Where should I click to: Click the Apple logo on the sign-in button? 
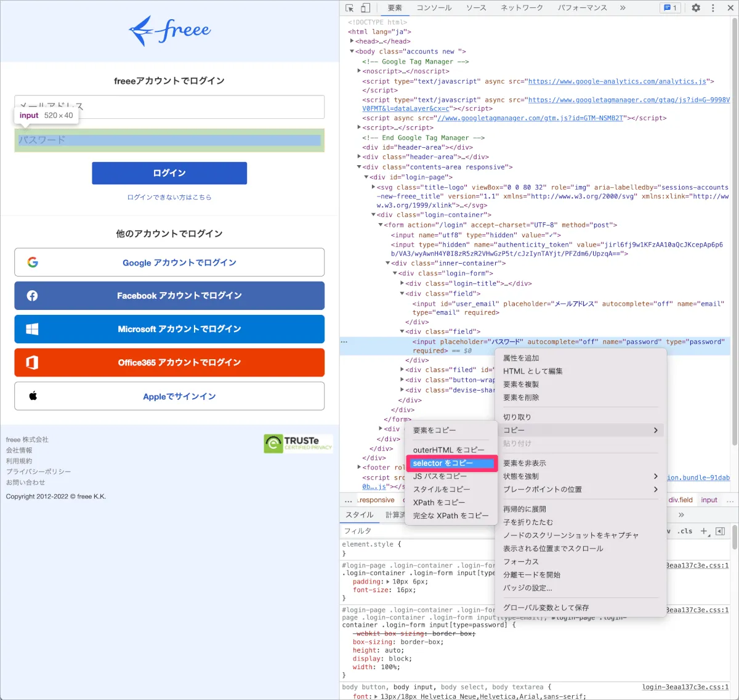click(x=33, y=396)
